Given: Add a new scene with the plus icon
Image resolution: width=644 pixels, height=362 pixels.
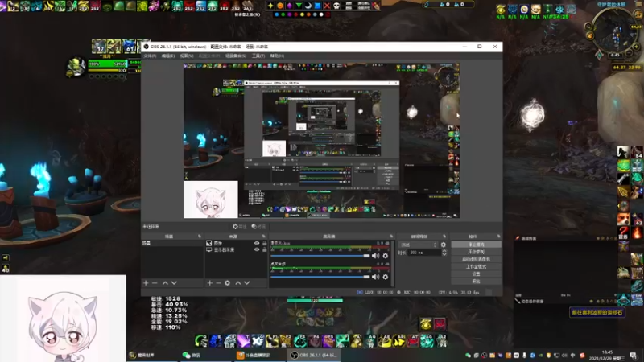Looking at the screenshot, I should coord(146,283).
